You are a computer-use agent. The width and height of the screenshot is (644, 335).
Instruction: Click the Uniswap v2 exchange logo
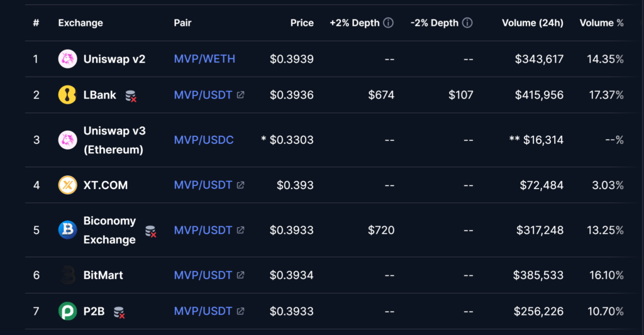point(67,59)
